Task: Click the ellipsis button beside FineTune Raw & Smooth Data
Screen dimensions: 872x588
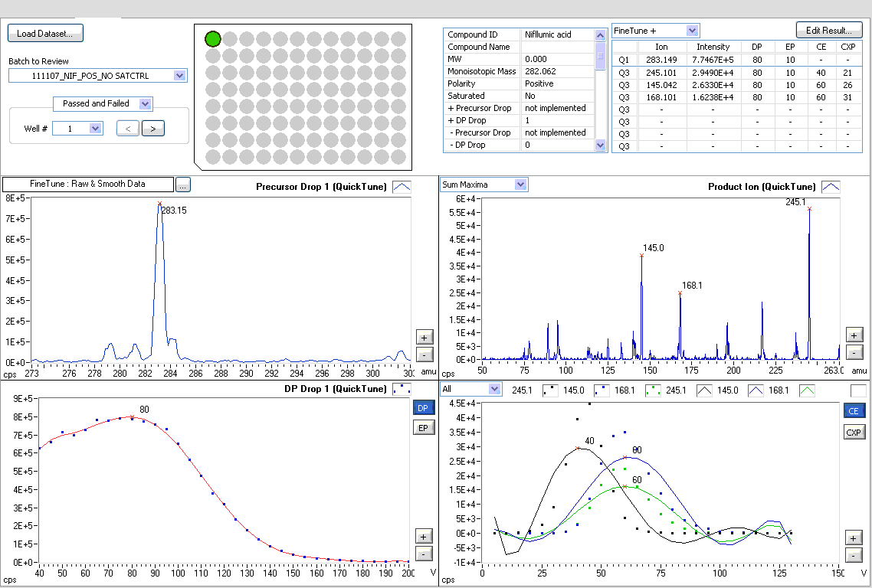Action: click(183, 185)
